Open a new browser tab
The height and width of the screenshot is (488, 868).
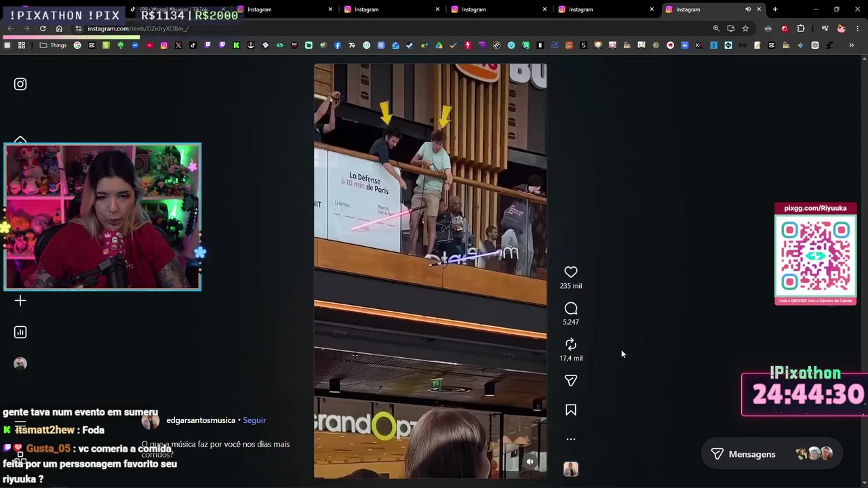pos(775,9)
